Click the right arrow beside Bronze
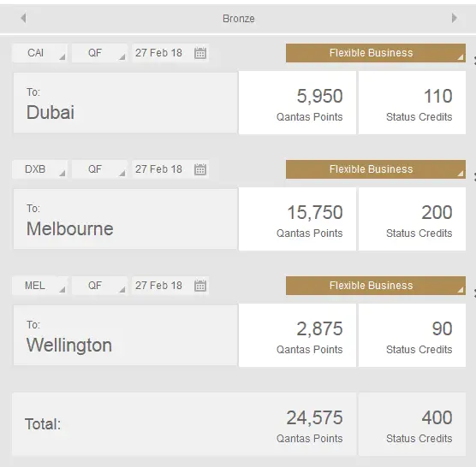The width and height of the screenshot is (476, 467). (x=454, y=18)
